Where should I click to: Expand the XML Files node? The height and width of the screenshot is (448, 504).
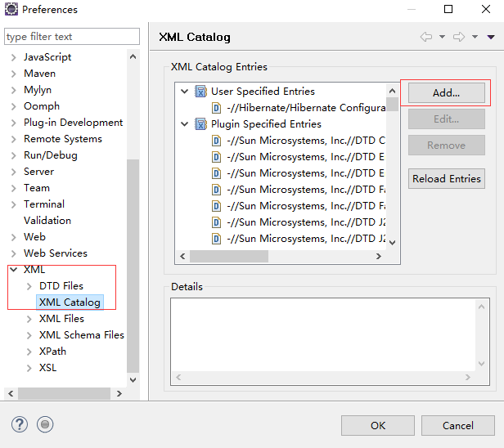pos(29,319)
